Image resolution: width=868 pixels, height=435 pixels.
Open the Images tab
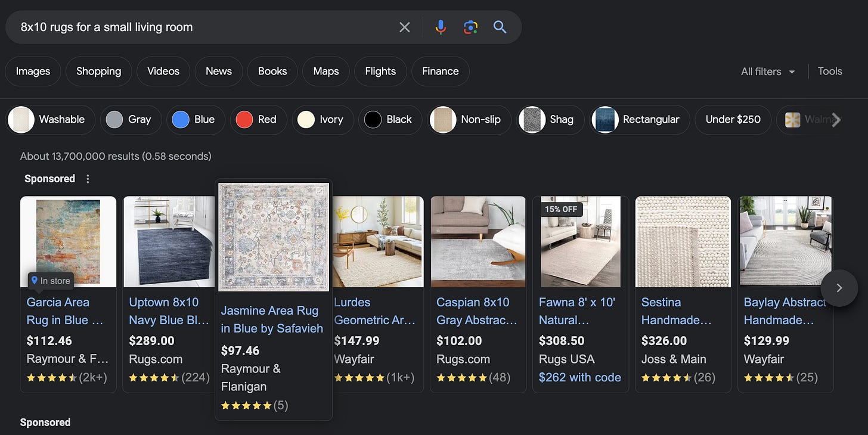(33, 71)
